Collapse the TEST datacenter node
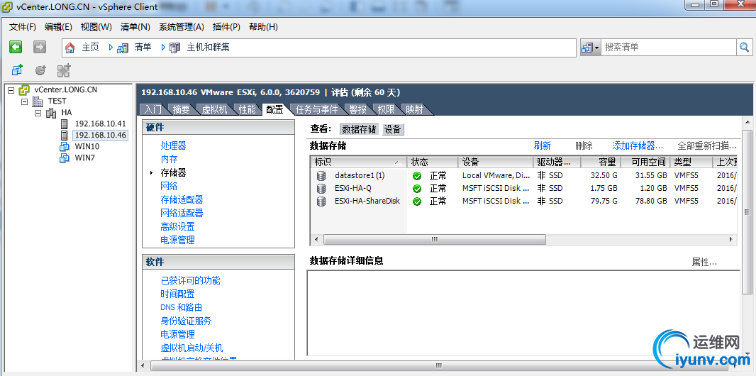The height and width of the screenshot is (376, 756). point(25,101)
